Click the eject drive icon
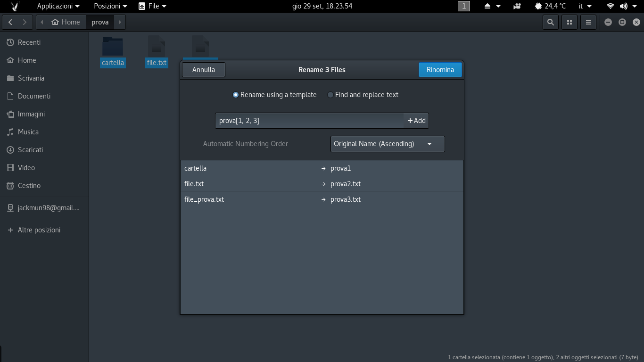The height and width of the screenshot is (362, 644). (x=487, y=6)
